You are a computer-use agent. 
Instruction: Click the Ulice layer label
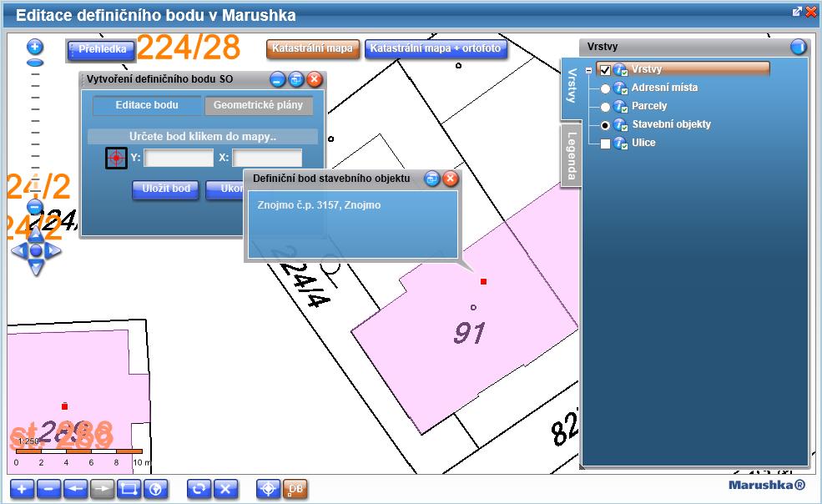tap(643, 143)
